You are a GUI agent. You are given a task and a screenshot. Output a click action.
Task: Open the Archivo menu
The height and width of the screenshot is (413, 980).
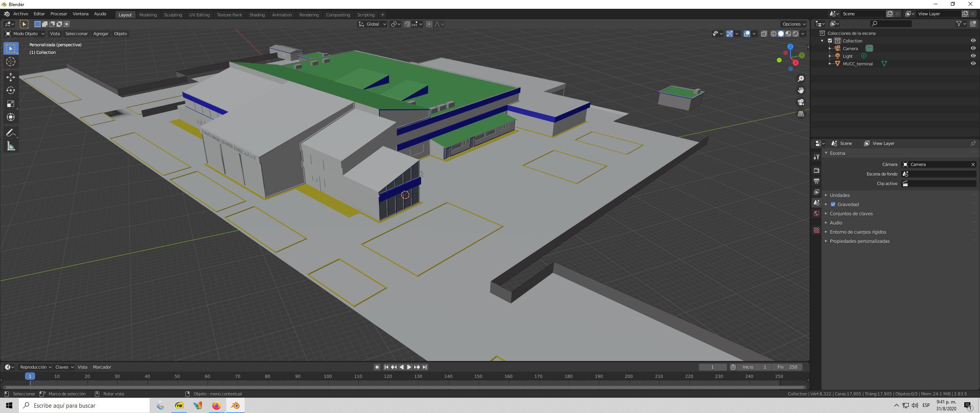(x=21, y=14)
